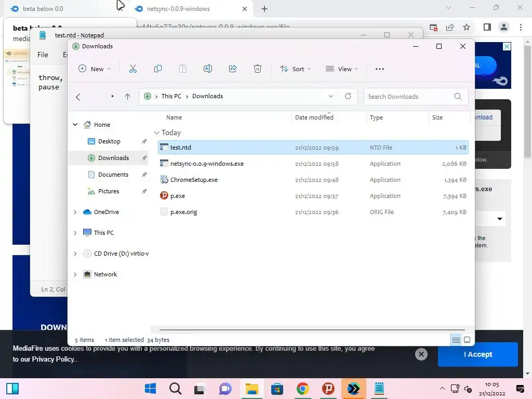Open File Explorer from the taskbar

(x=252, y=389)
